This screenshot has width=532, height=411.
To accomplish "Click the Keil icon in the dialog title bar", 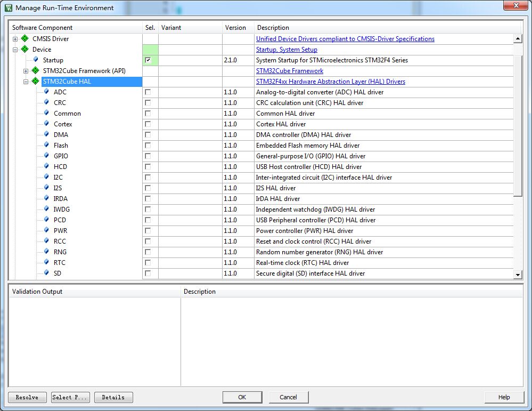I will [9, 7].
